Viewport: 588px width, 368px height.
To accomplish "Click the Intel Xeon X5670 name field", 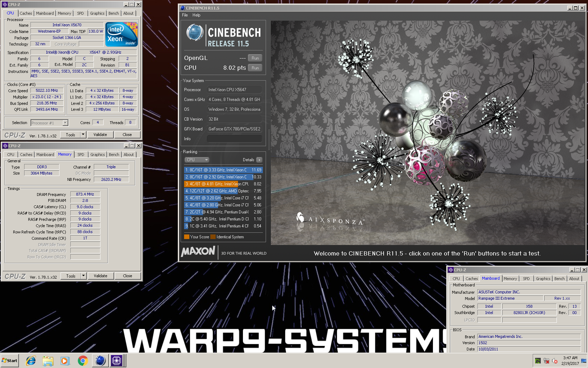I will (67, 25).
